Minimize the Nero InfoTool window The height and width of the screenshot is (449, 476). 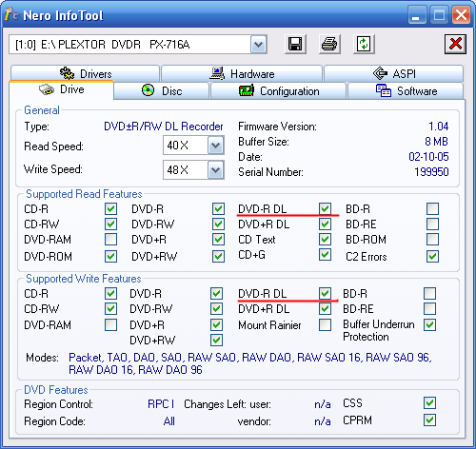coord(417,15)
